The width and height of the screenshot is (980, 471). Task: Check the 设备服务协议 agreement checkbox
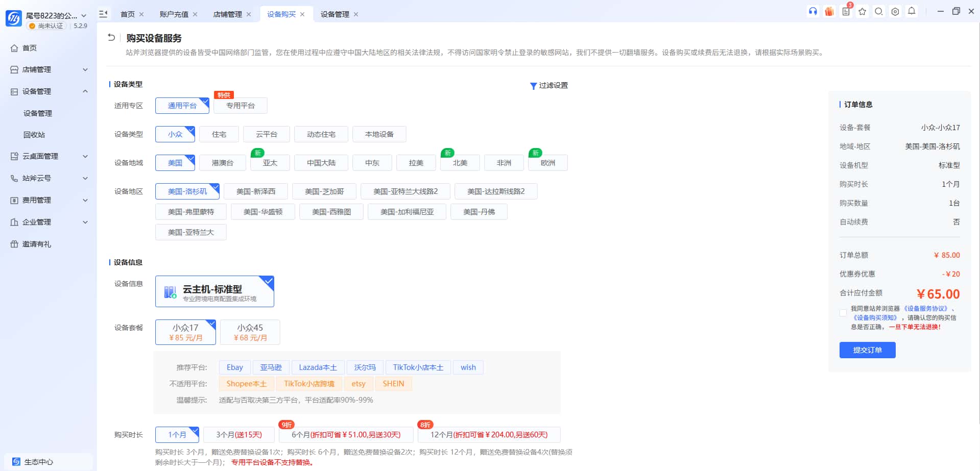[843, 312]
